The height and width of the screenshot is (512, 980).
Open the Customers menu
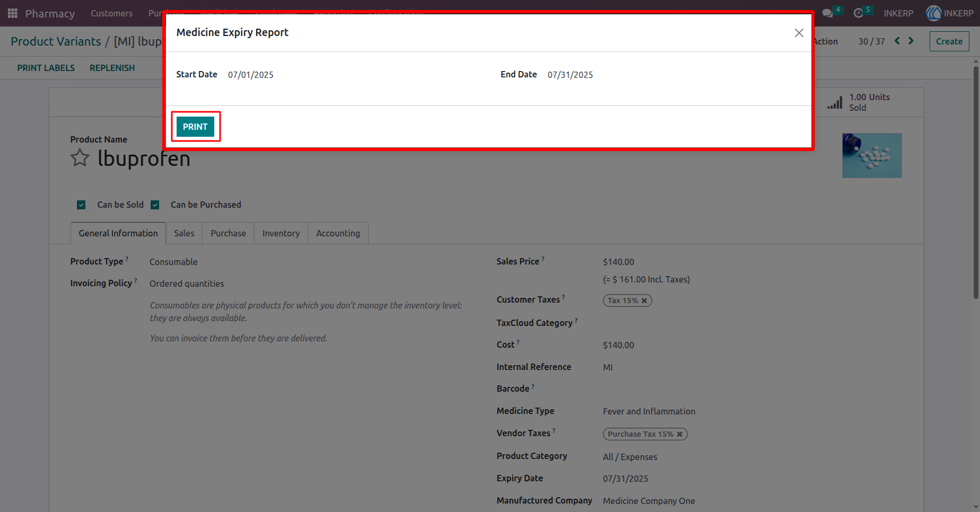tap(111, 13)
